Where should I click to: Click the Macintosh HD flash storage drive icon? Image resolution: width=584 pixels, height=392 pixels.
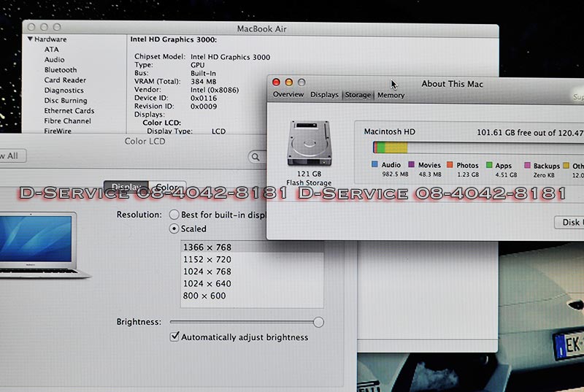coord(310,143)
